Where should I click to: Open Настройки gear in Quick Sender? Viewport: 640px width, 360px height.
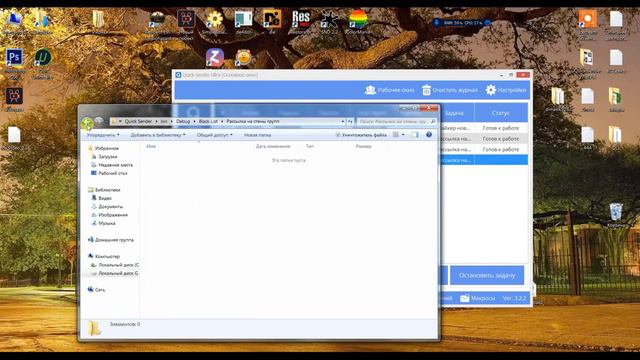[506, 90]
